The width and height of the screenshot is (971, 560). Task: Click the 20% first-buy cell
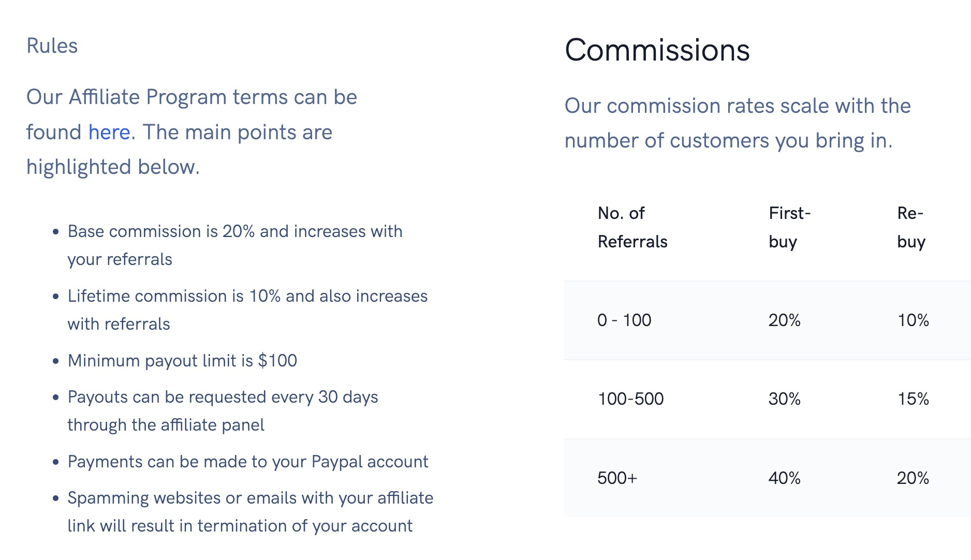[x=784, y=320]
